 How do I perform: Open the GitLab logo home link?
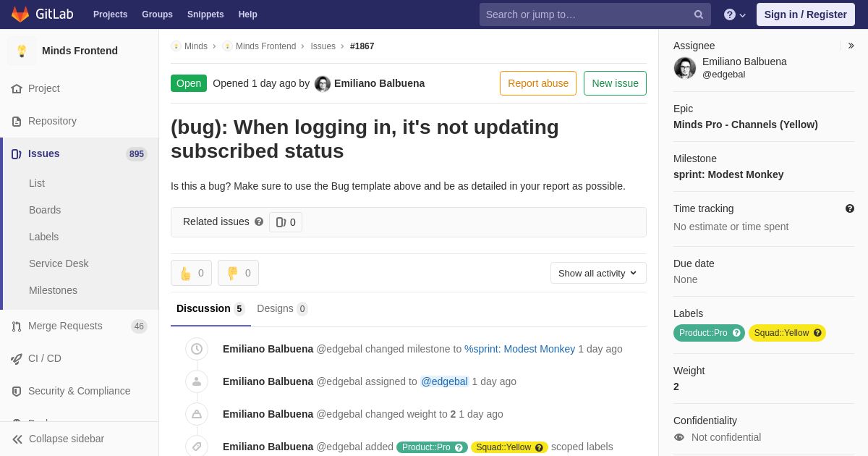tap(42, 14)
